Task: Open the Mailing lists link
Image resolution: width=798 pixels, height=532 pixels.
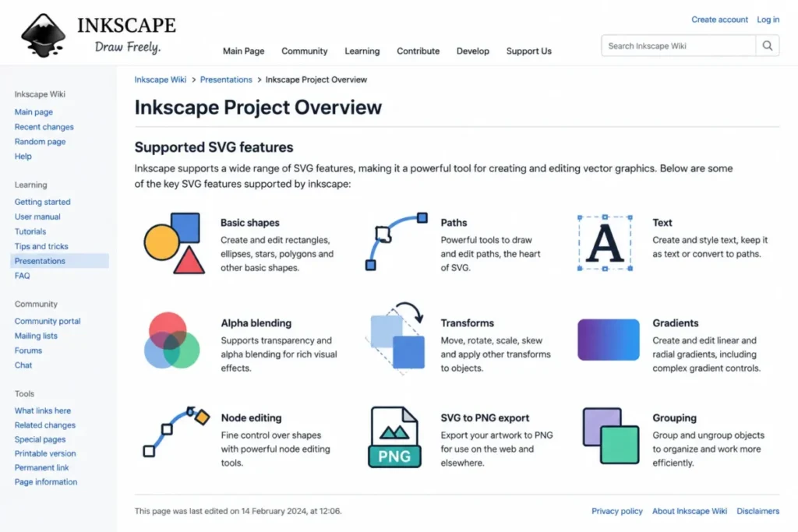Action: (x=36, y=336)
